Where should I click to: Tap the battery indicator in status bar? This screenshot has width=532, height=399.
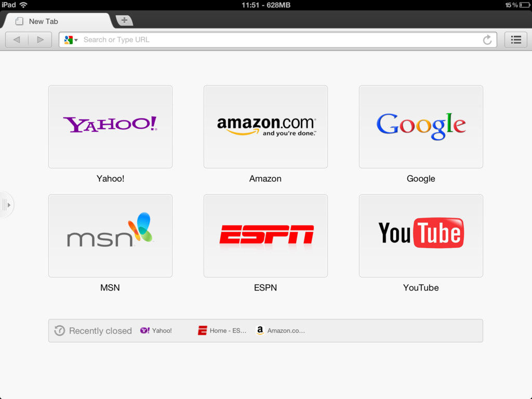tap(525, 5)
